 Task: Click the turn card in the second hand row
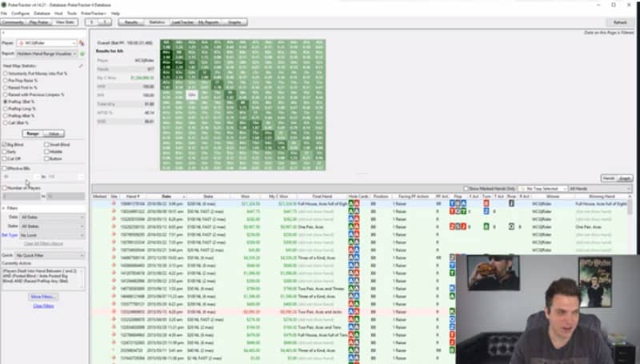tap(486, 211)
